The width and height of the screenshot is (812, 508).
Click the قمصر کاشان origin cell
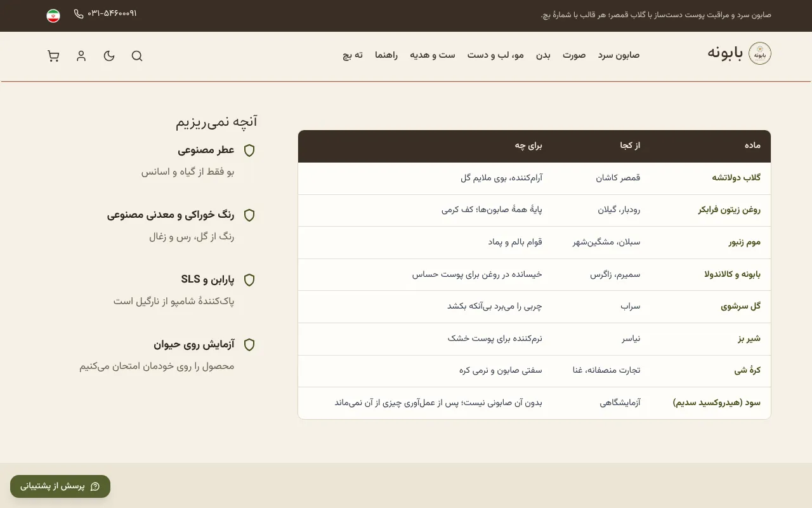pos(618,178)
